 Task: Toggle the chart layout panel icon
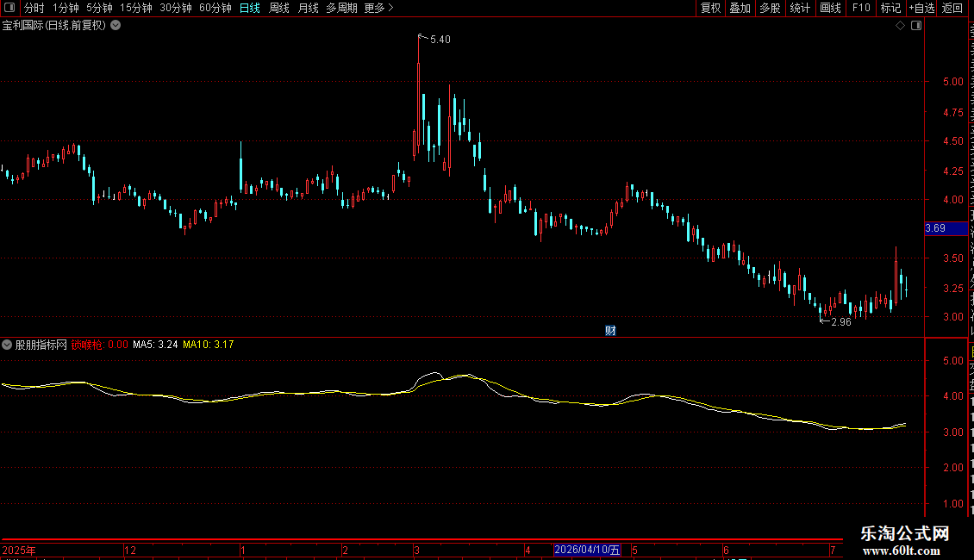coord(916,26)
